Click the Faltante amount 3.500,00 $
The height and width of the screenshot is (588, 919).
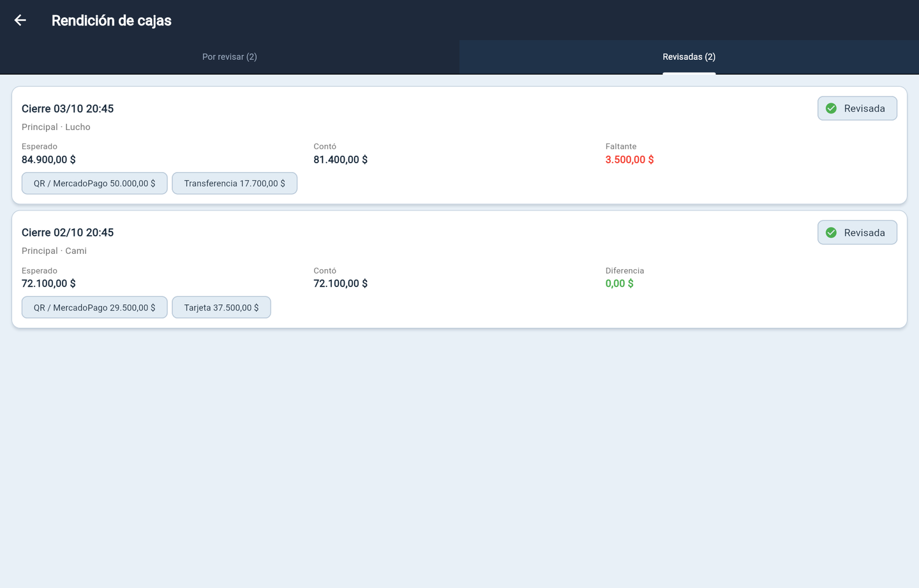(629, 160)
